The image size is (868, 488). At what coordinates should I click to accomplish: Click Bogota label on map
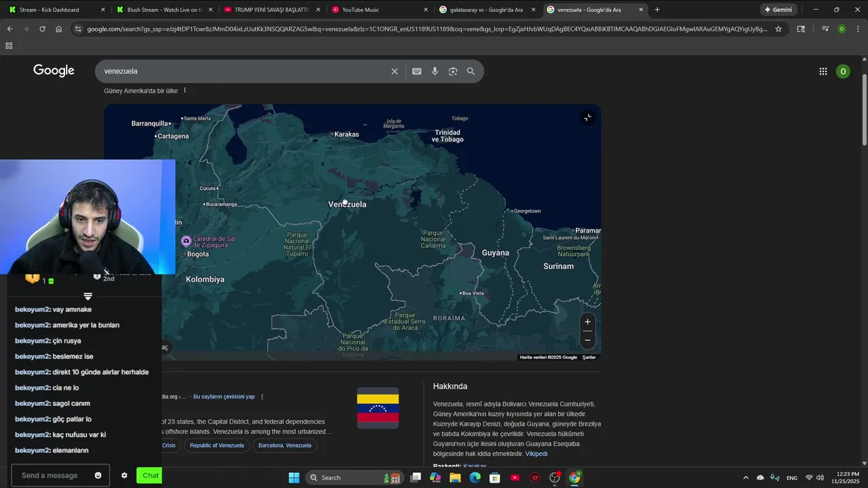pos(197,254)
